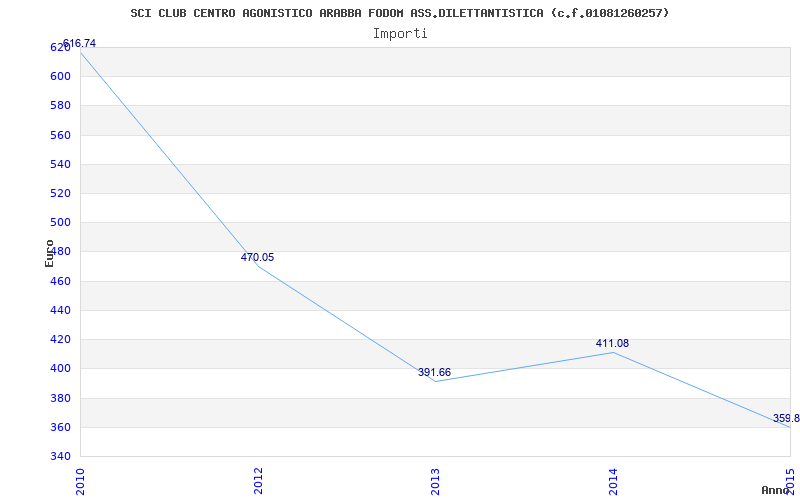Viewport: 800px width, 500px height.
Task: Click the 2015 x-axis year label
Action: [x=790, y=481]
